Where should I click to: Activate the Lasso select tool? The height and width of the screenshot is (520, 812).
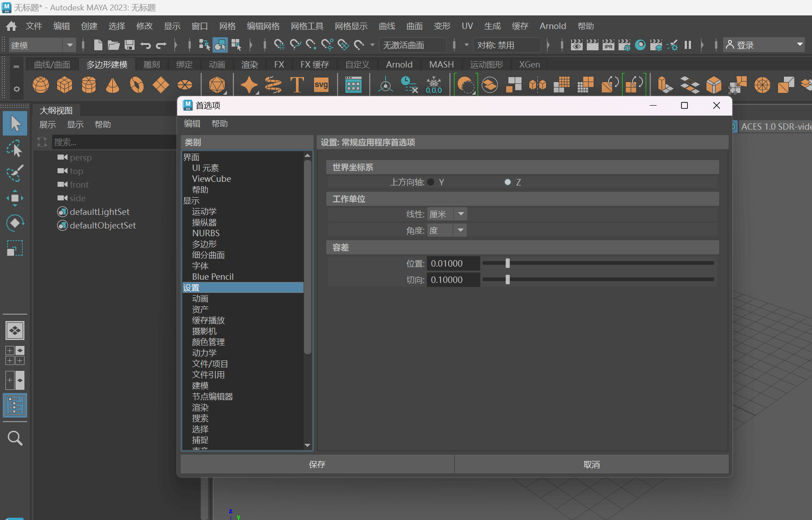point(15,148)
